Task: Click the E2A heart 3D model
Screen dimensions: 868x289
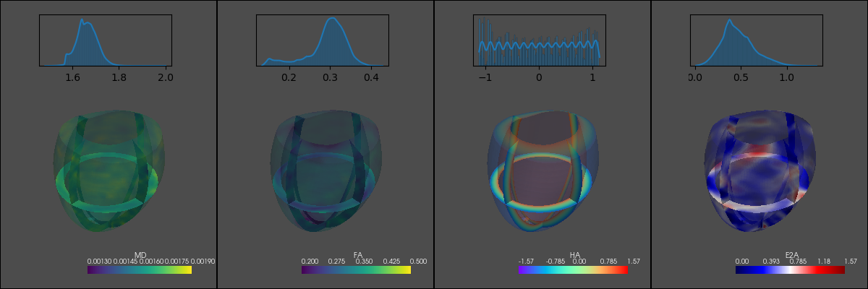Action: (760, 170)
